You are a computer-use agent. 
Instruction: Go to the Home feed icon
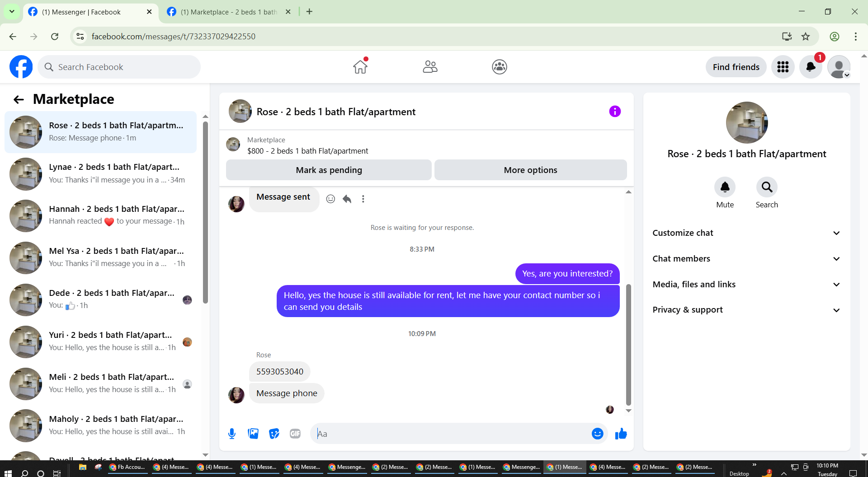[x=360, y=67]
